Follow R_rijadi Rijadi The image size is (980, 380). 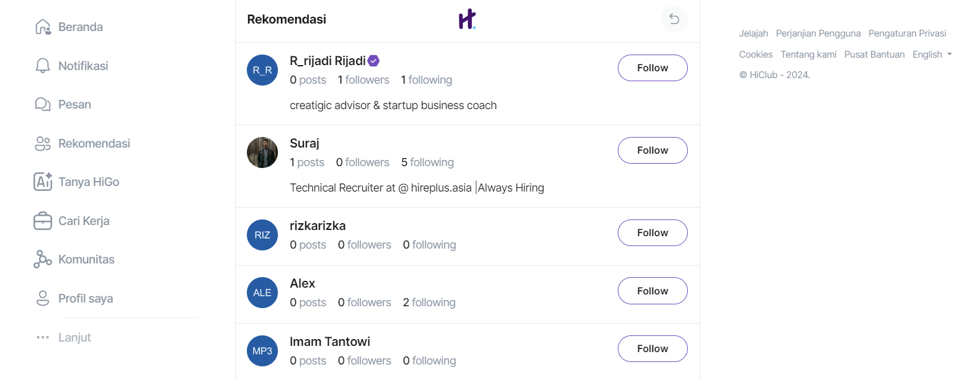tap(653, 68)
